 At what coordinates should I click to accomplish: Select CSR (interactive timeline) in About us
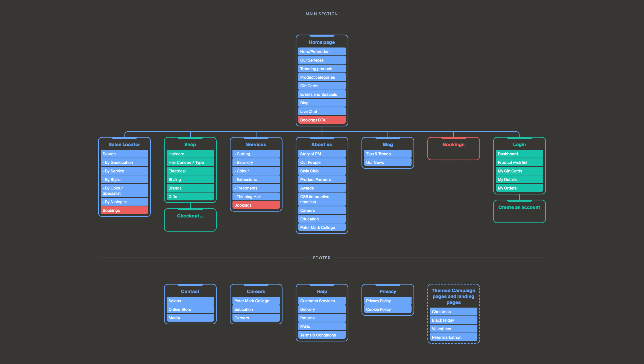pyautogui.click(x=322, y=199)
